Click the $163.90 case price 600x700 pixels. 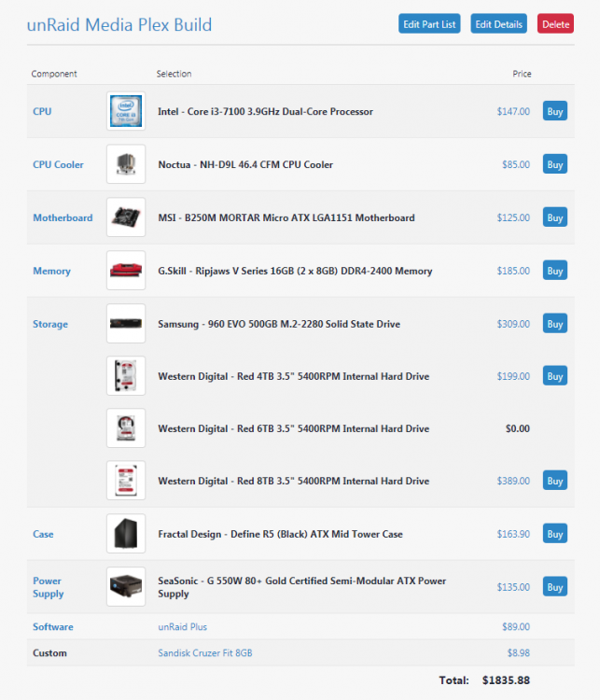click(513, 534)
